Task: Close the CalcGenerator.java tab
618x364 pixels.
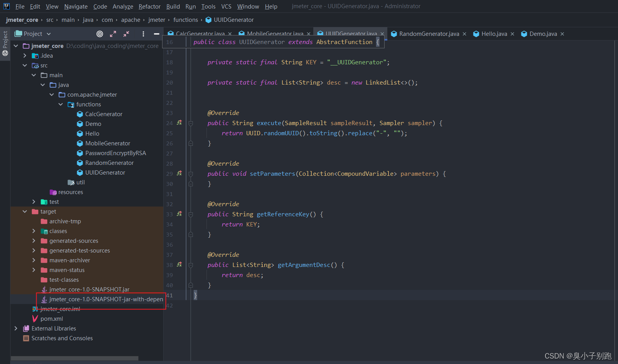Action: (230, 34)
